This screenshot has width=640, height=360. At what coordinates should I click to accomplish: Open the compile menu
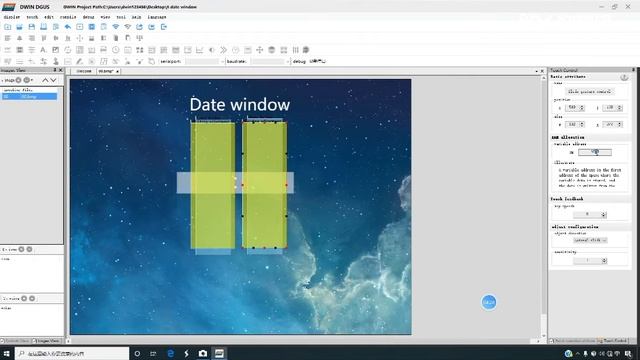point(68,17)
